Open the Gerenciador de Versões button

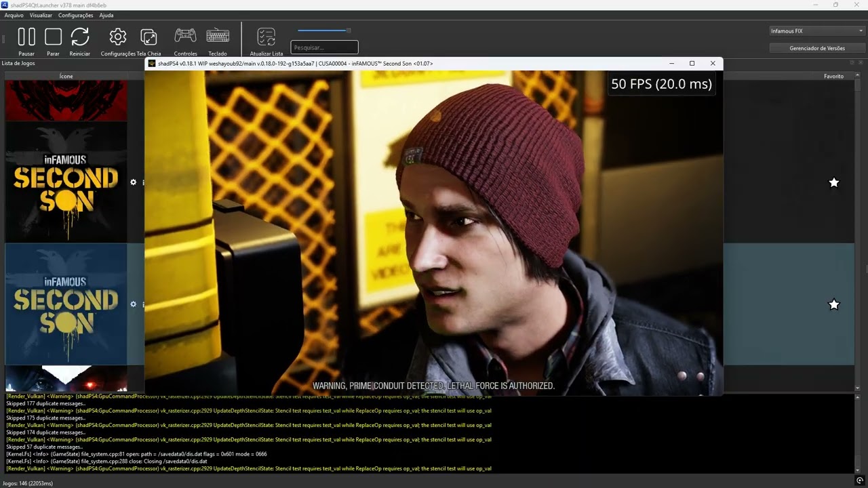[x=817, y=48]
